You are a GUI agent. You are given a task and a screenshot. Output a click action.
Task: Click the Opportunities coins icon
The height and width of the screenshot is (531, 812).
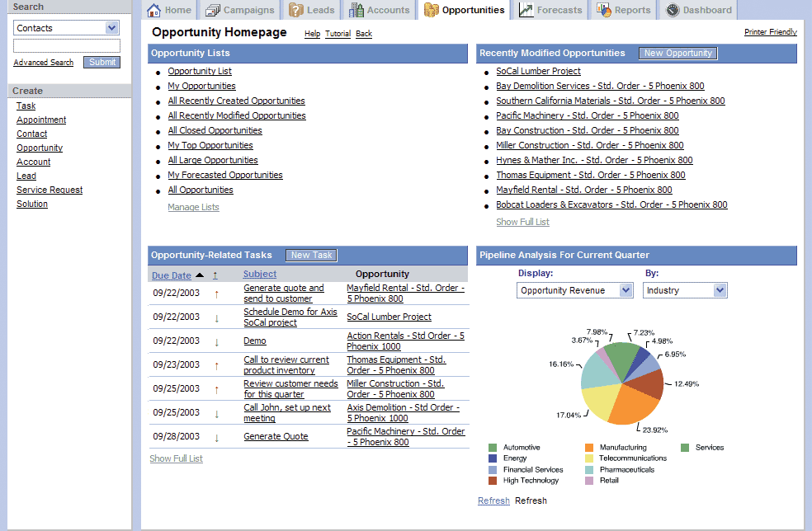coord(431,10)
